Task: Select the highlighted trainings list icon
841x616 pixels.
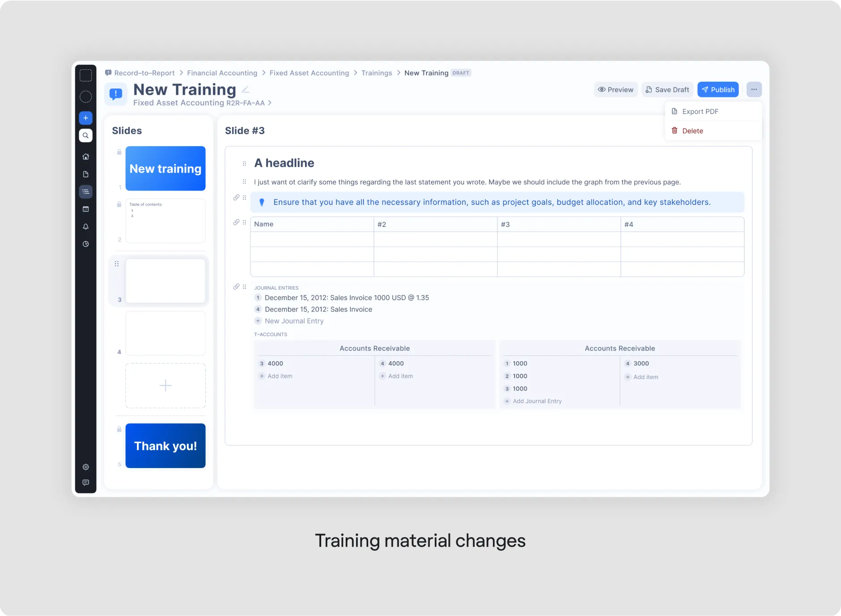Action: (x=85, y=191)
